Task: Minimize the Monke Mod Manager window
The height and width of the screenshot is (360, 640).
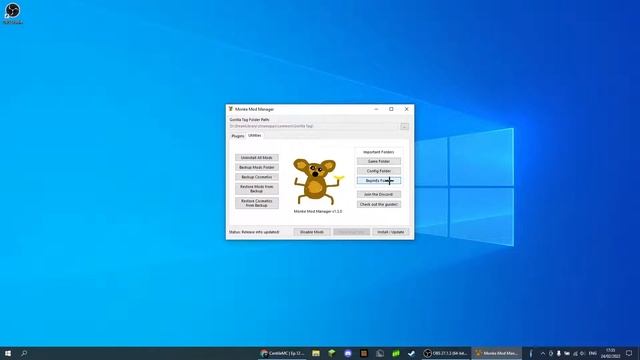Action: coord(376,109)
